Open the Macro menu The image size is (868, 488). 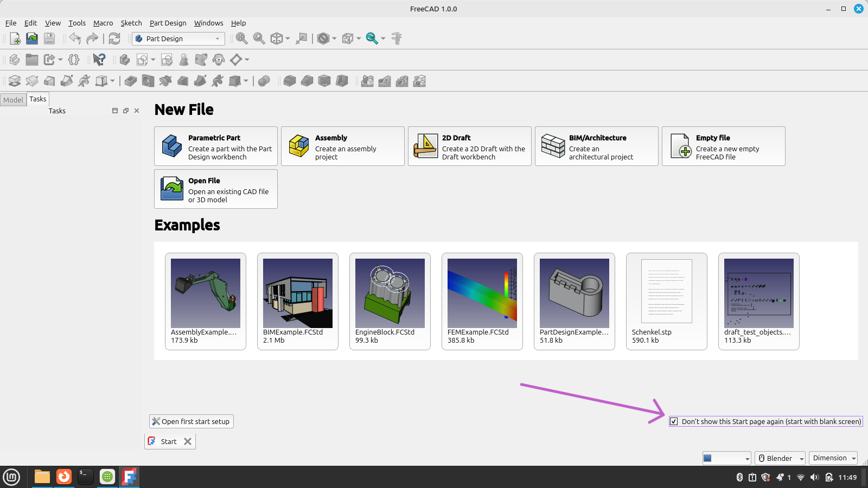pyautogui.click(x=103, y=23)
